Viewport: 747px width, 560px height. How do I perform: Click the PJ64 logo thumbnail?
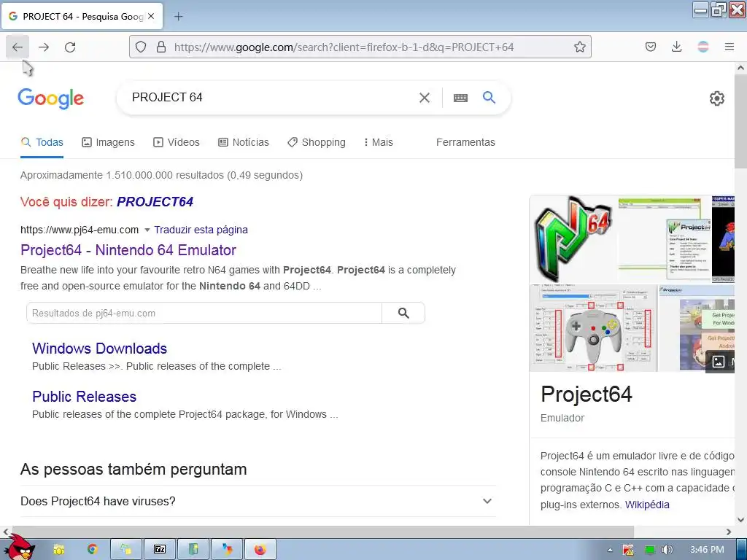point(573,239)
